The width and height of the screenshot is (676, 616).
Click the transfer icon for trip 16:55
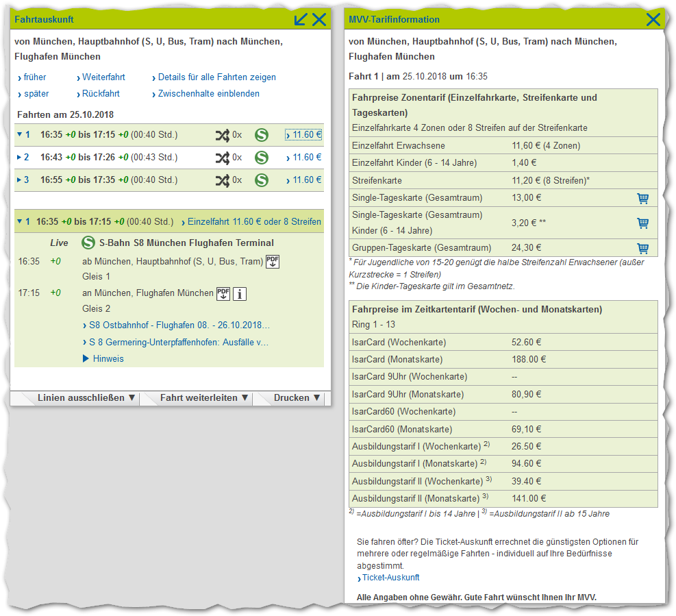223,180
